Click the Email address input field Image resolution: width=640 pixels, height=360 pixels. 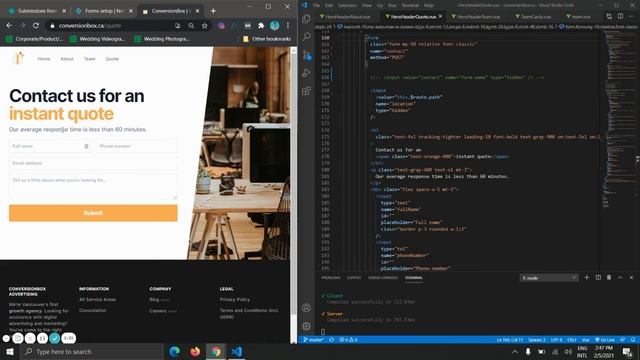tap(93, 163)
